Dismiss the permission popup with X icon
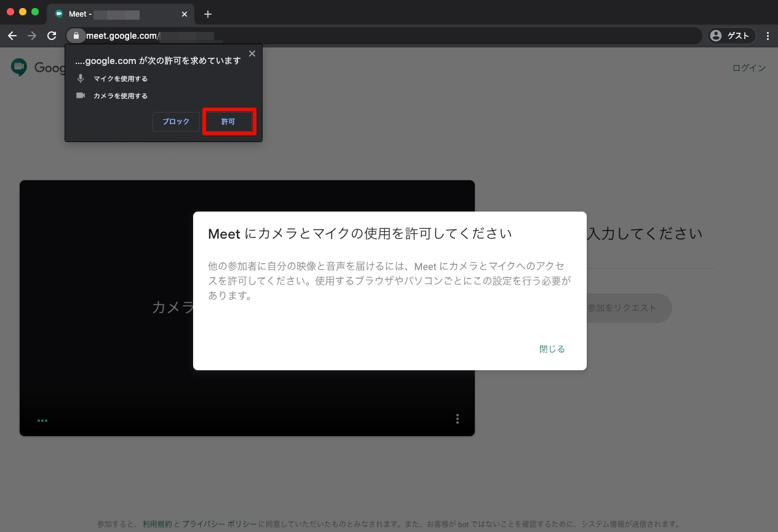Image resolution: width=778 pixels, height=532 pixels. pyautogui.click(x=252, y=54)
